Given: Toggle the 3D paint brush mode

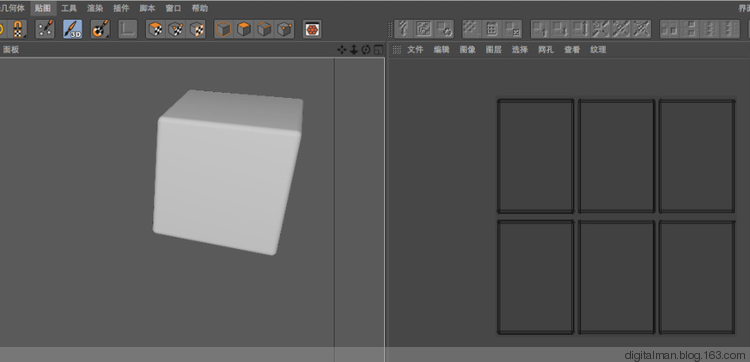Looking at the screenshot, I should coord(73,29).
